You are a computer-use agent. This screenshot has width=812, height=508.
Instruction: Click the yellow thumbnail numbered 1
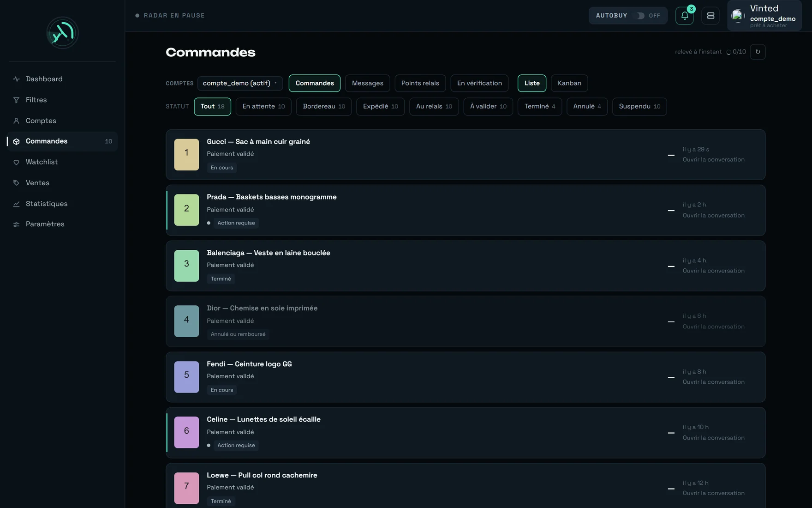click(186, 155)
